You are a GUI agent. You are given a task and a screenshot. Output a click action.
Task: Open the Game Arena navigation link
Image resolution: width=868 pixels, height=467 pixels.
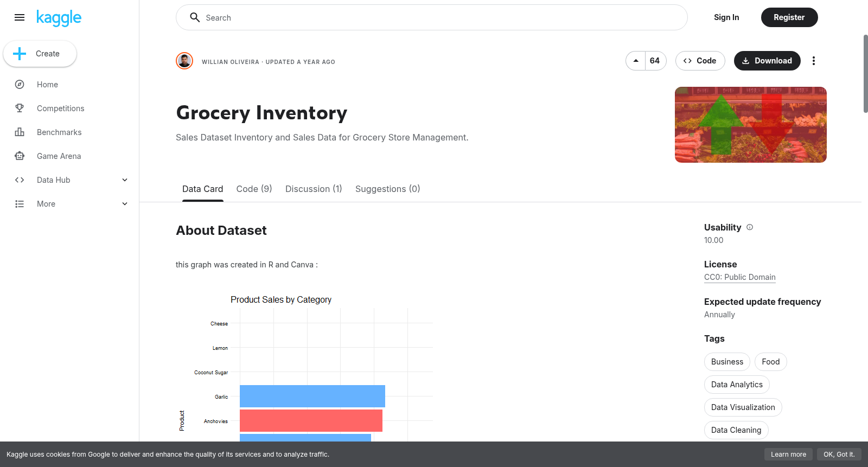point(59,156)
